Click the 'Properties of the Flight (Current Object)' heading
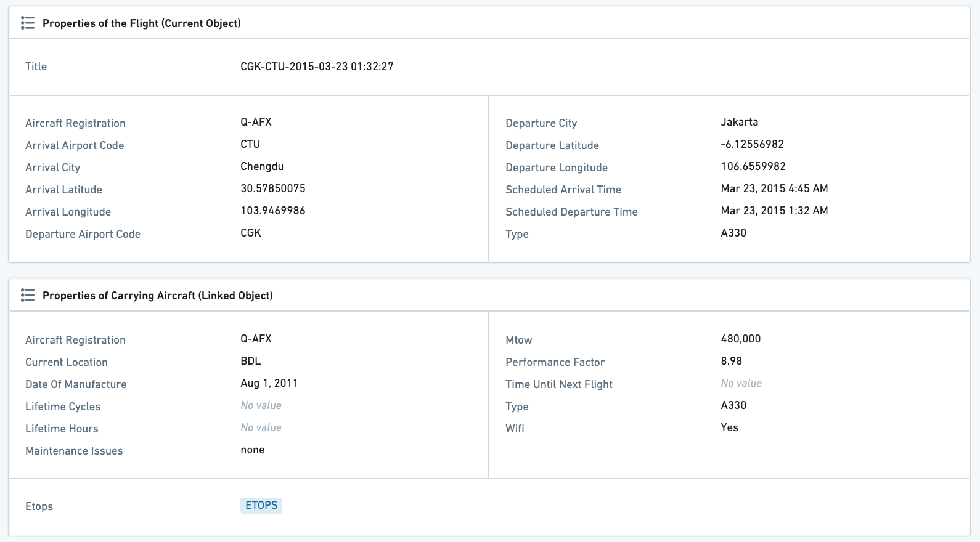 [142, 23]
